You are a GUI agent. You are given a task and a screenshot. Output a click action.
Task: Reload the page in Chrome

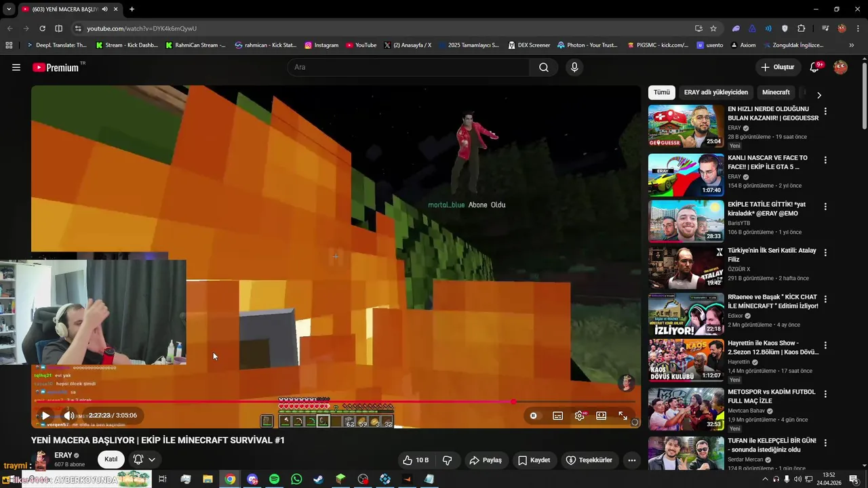pos(42,28)
